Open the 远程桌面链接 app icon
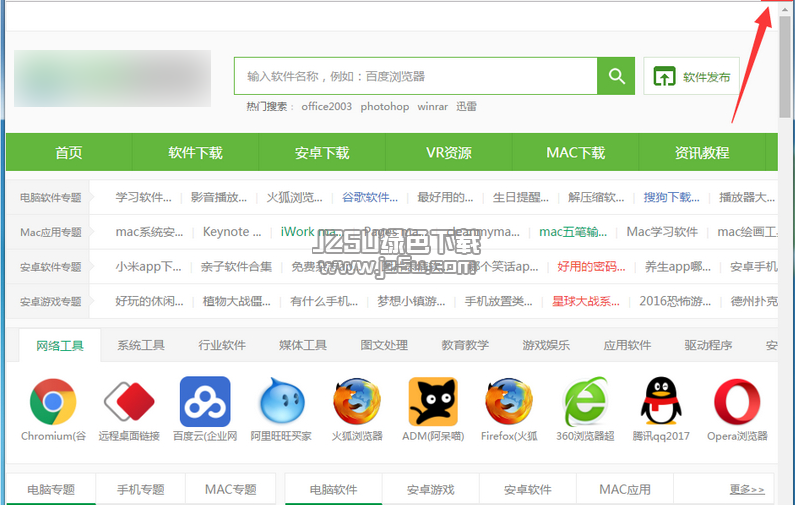The image size is (795, 505). pos(129,402)
